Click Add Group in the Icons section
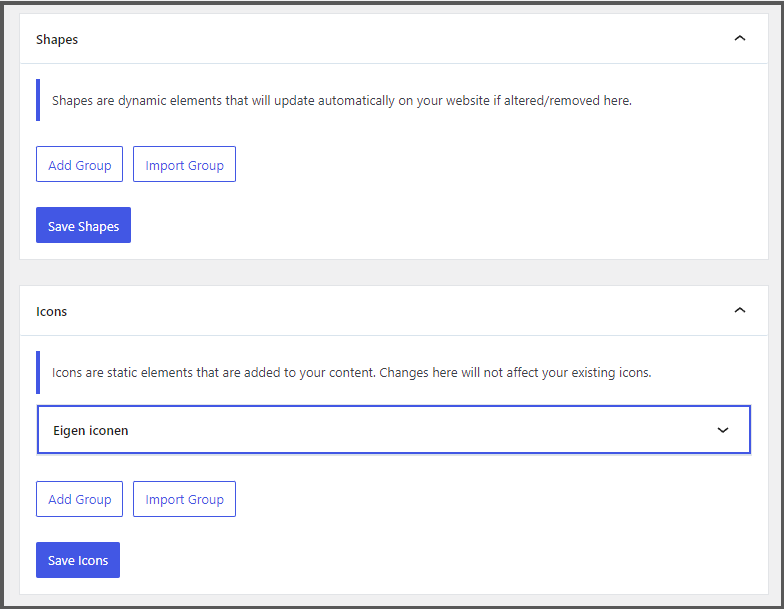The height and width of the screenshot is (609, 784). pos(80,499)
